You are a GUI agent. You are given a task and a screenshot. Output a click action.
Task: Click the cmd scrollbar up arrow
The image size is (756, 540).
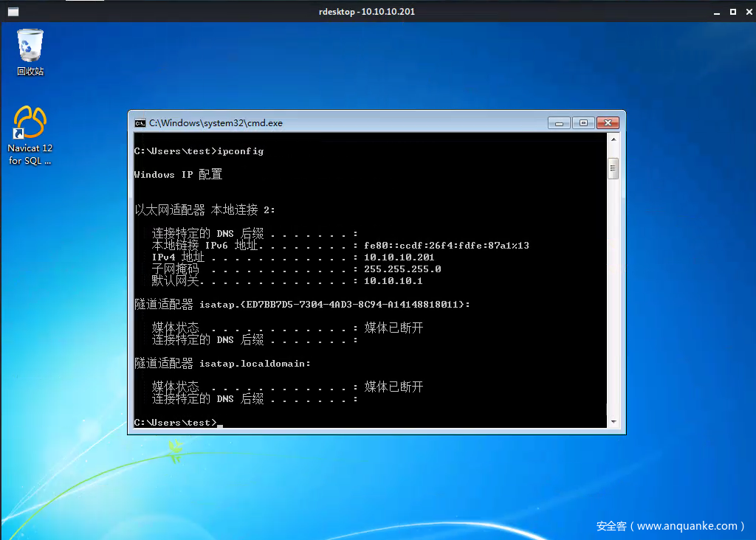612,140
